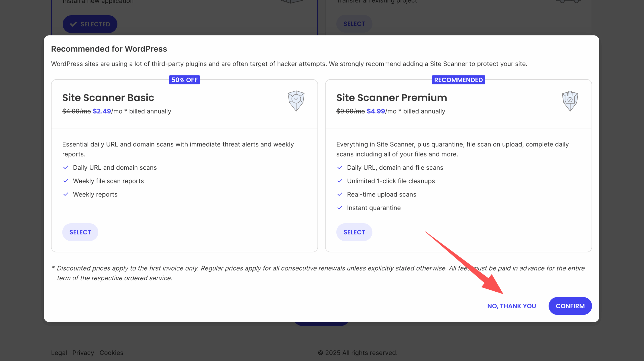The image size is (644, 361).
Task: Click the RECOMMENDED badge on Premium card
Action: pos(458,80)
